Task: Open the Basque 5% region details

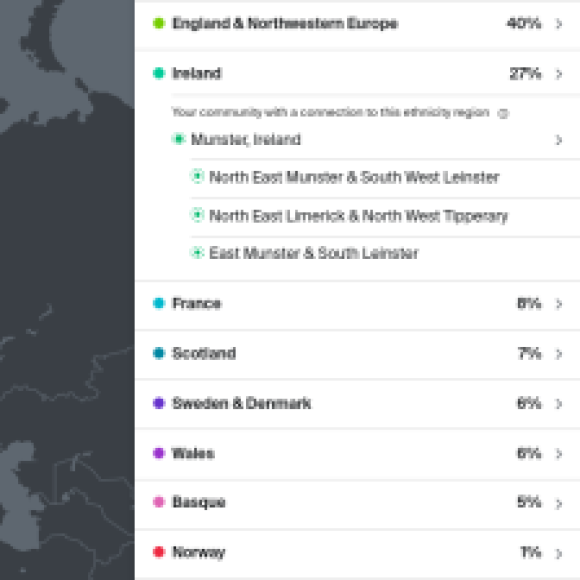Action: coord(358,503)
